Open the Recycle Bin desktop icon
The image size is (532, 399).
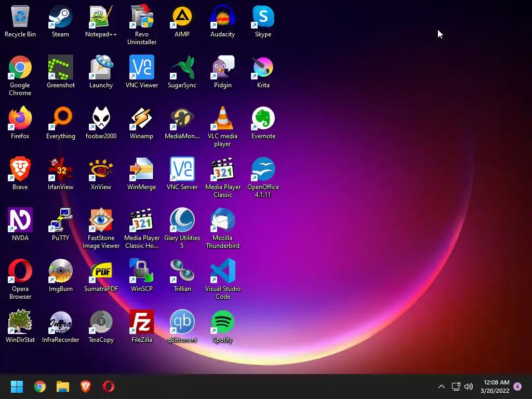tap(20, 17)
